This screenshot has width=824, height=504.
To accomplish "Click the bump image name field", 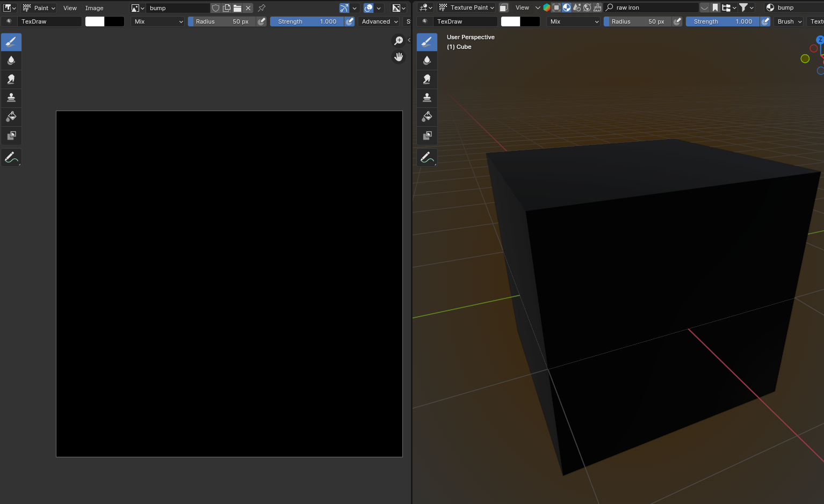I will click(178, 8).
